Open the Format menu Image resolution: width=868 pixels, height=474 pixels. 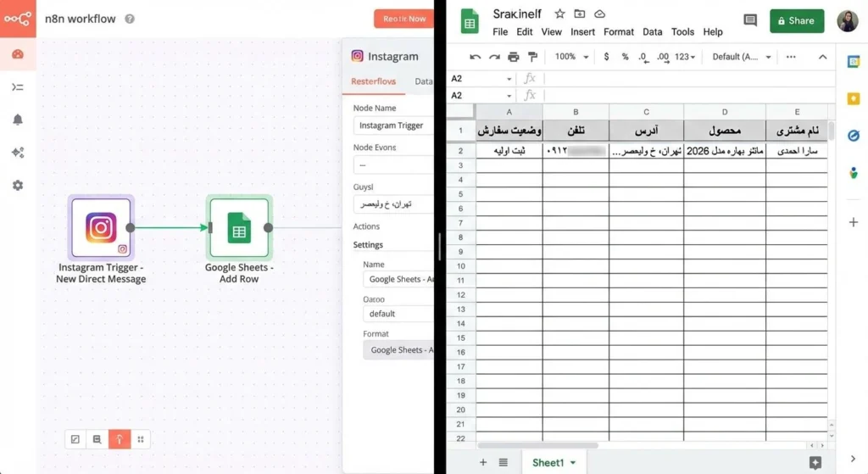click(618, 32)
